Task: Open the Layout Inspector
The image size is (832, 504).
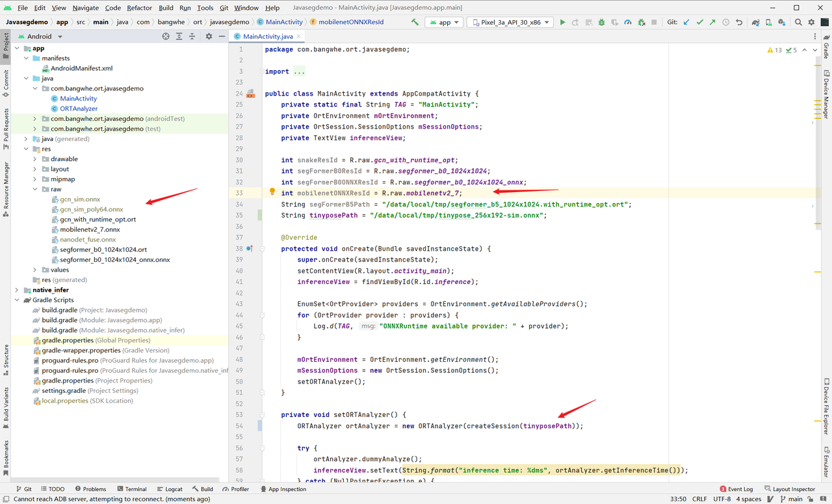Action: click(x=789, y=489)
